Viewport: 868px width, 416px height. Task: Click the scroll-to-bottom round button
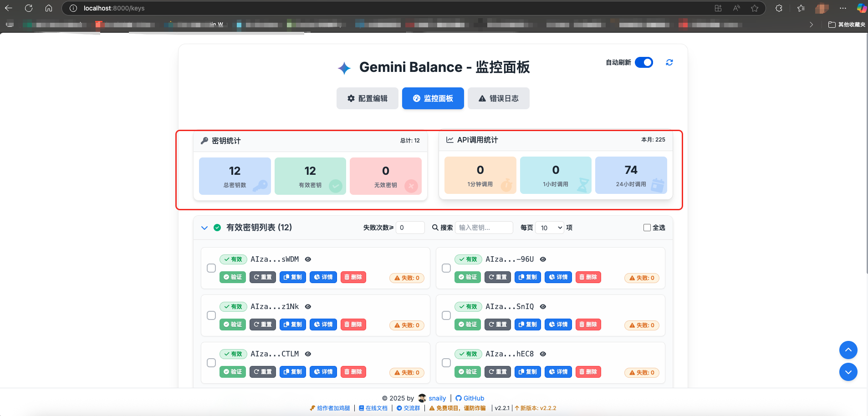coord(848,372)
